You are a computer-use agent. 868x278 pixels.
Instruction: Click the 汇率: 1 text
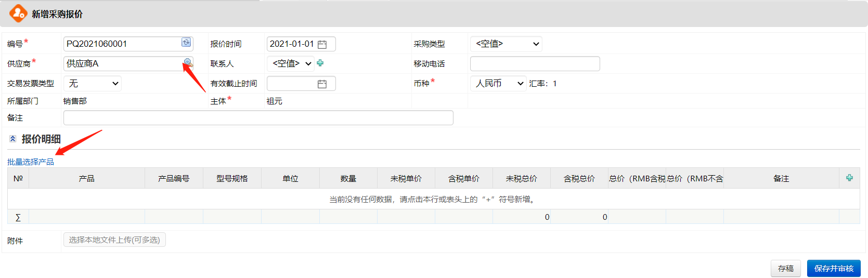543,83
